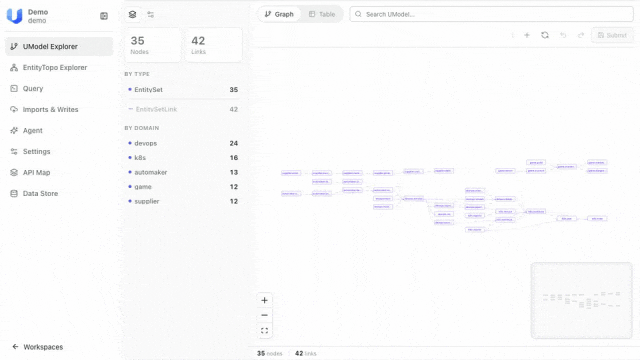
Task: Open Data Store
Action: (59, 193)
